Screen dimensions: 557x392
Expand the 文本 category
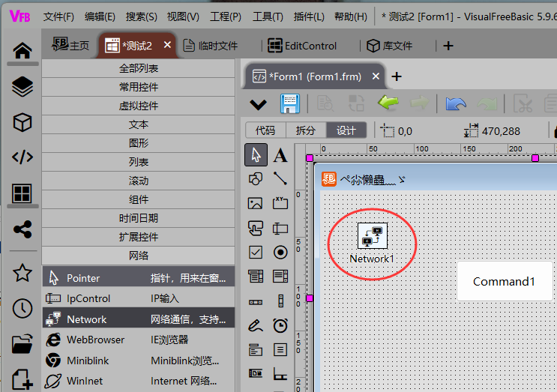(x=139, y=124)
